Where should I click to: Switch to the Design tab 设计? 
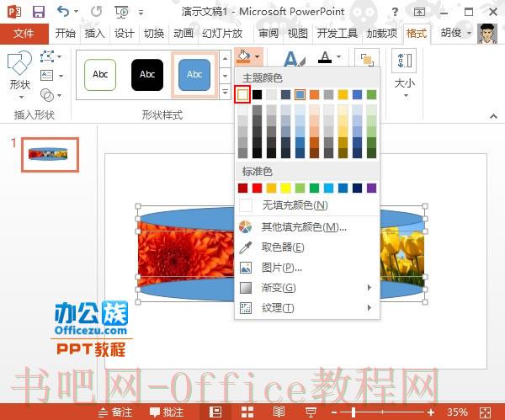(125, 33)
